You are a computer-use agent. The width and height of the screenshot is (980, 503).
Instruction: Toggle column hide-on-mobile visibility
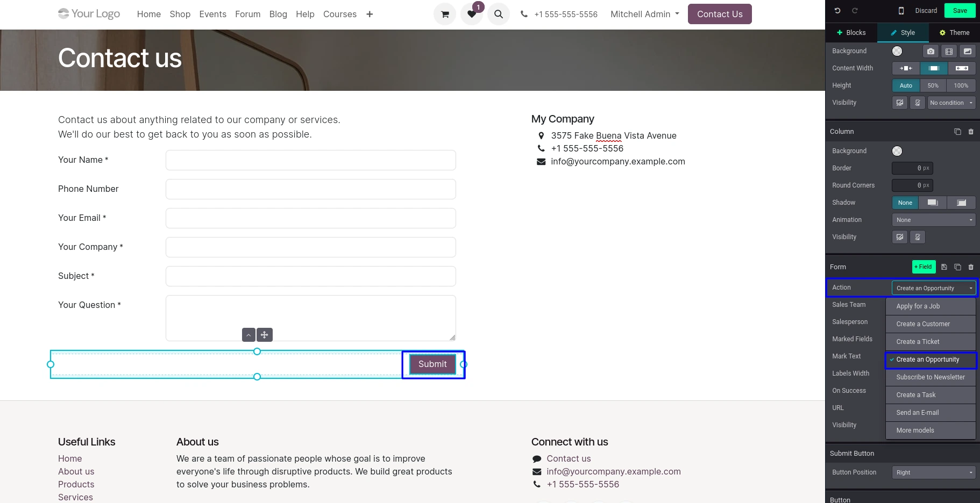[x=918, y=237]
